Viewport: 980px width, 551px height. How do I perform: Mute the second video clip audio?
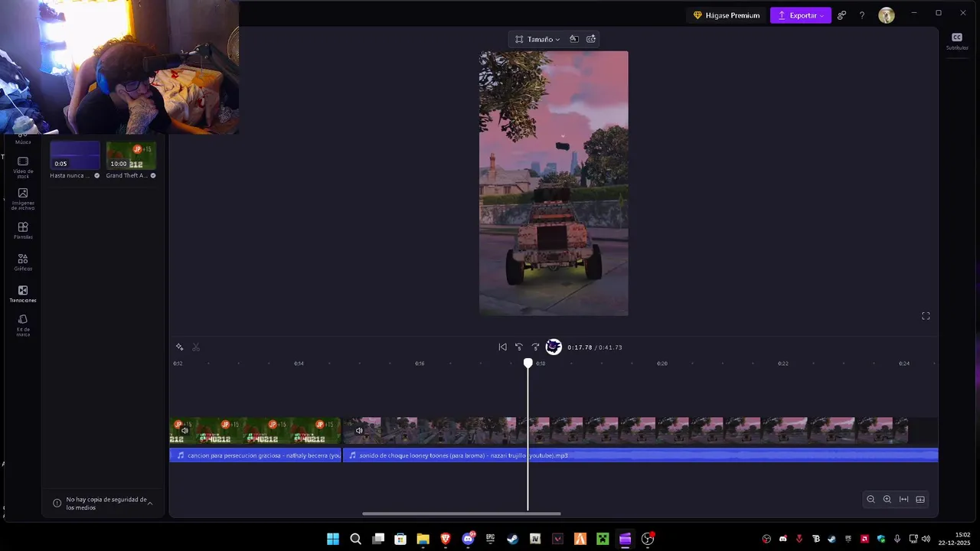click(359, 431)
